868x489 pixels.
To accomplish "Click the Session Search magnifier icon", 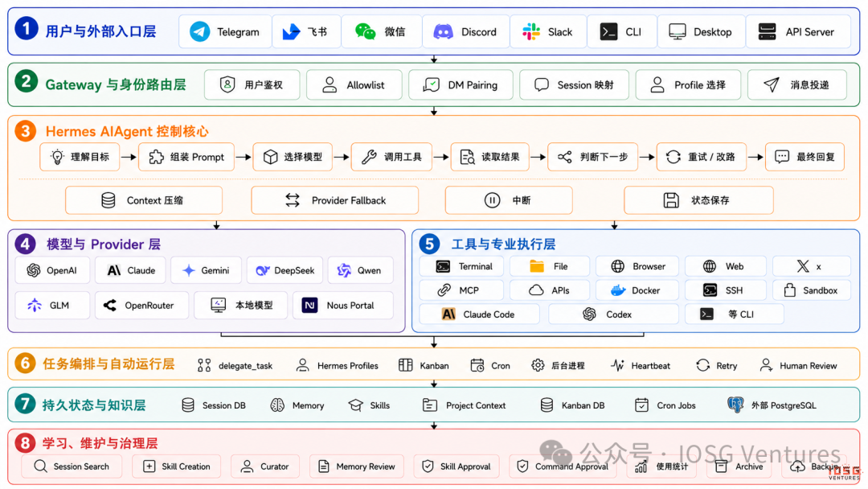I will pos(40,466).
